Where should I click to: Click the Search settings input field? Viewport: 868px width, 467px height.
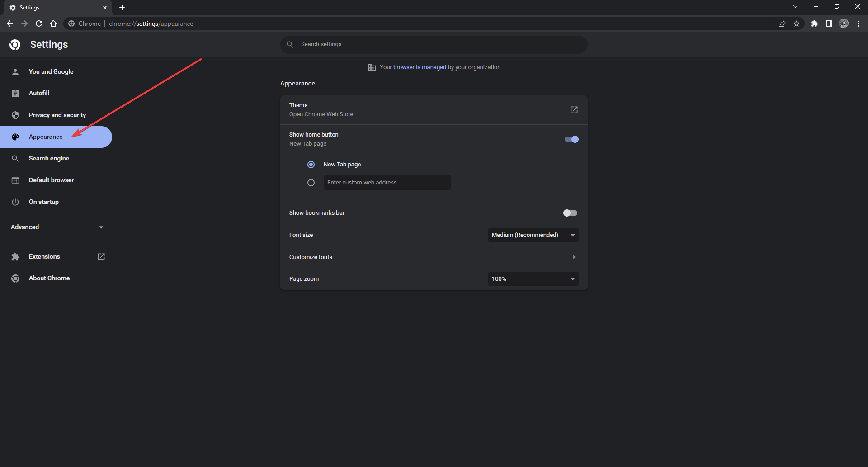coord(434,44)
